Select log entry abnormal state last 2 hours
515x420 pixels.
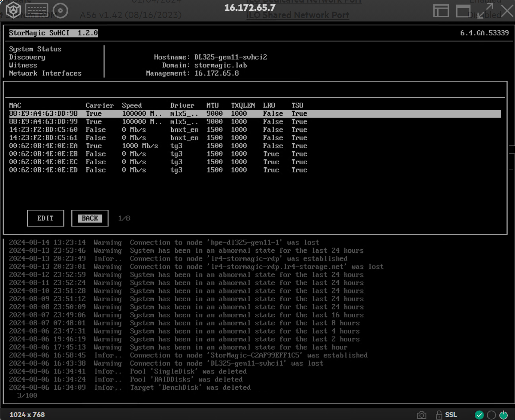pos(184,339)
